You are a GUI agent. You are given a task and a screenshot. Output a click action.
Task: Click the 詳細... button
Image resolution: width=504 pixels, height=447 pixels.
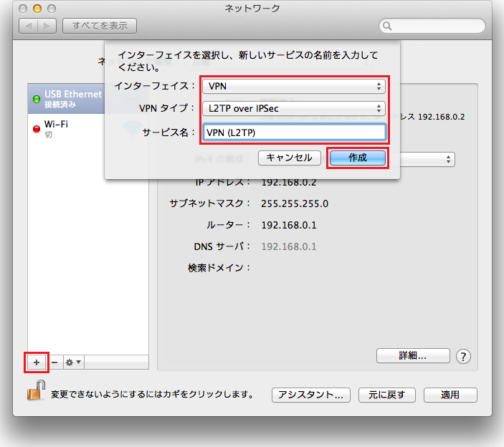tap(413, 356)
